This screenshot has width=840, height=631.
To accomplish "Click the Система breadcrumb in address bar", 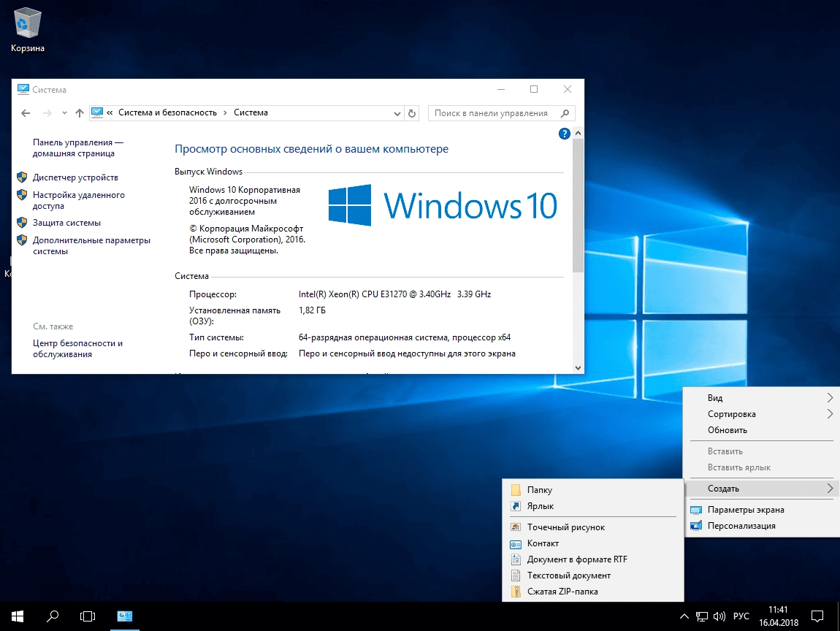I will coord(251,112).
